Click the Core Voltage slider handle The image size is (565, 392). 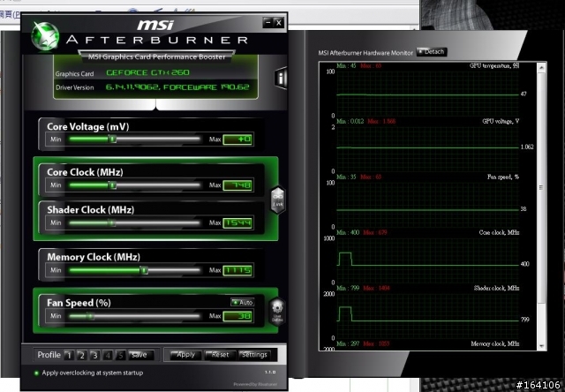[x=113, y=139]
